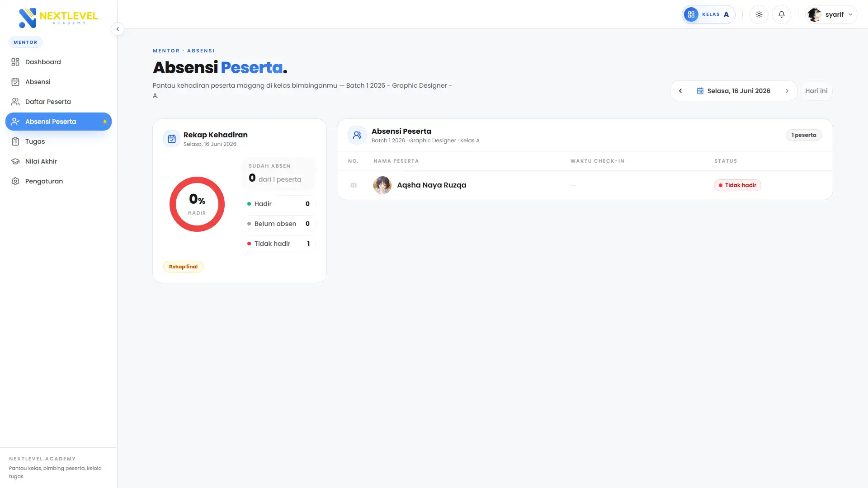Click the 1 peserta badge
The height and width of the screenshot is (488, 868).
coord(804,135)
